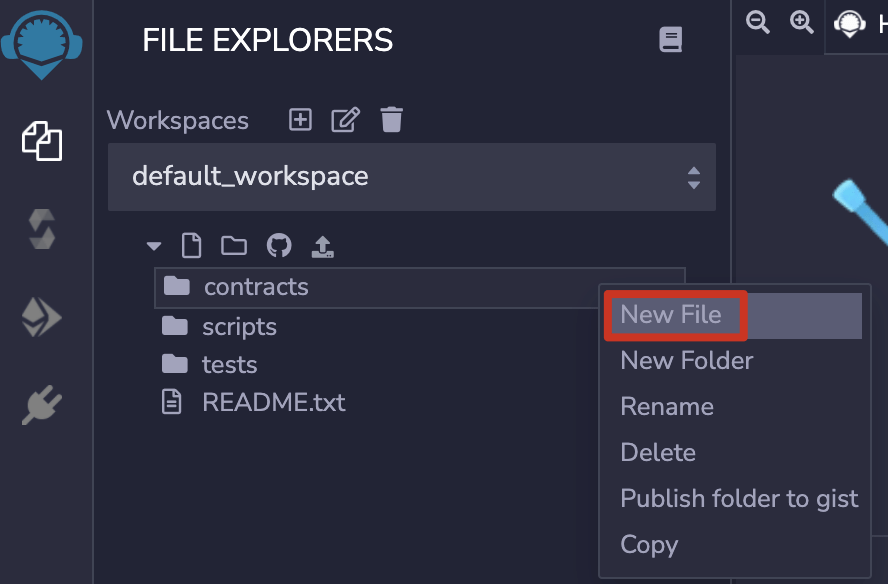Open the Solidity compiler sidebar icon
The image size is (888, 584).
pos(42,229)
